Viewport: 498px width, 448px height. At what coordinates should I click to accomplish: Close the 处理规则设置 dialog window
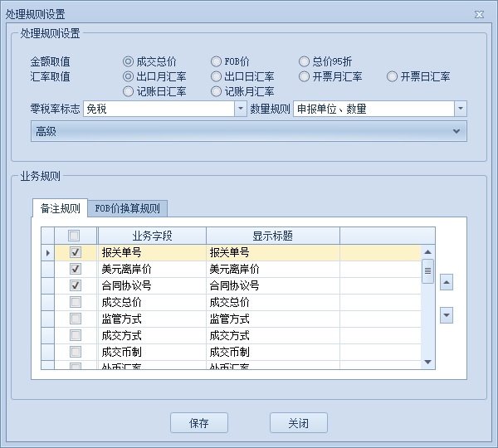tap(479, 15)
